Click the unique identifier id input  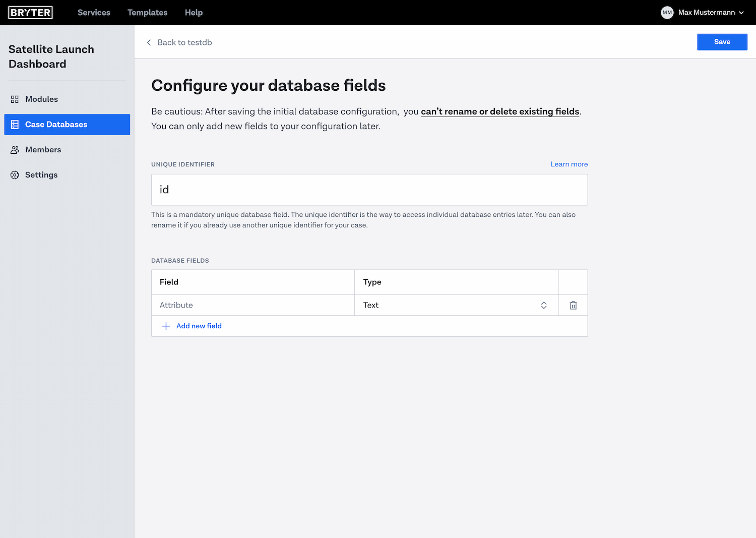369,190
